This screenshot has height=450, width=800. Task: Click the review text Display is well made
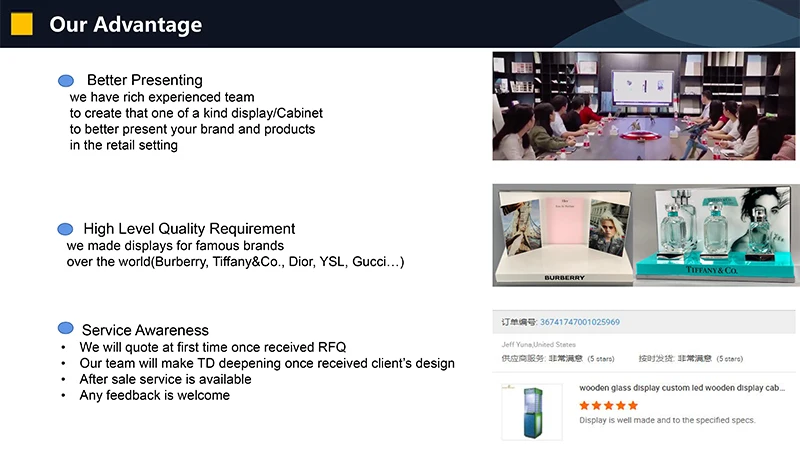[667, 420]
